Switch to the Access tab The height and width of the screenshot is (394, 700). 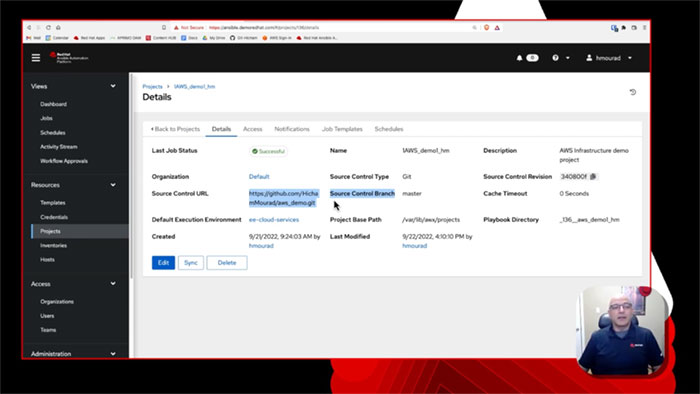[x=253, y=129]
